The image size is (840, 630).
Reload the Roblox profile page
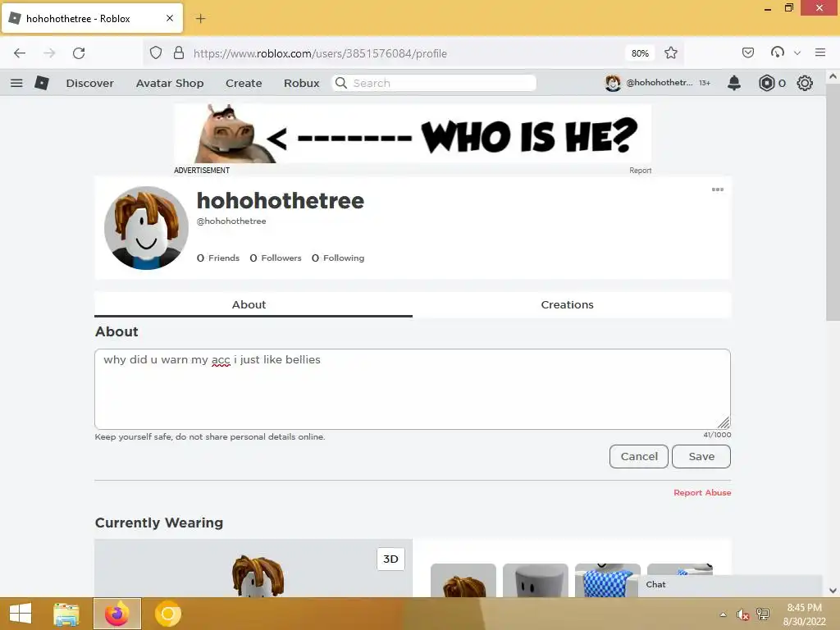pos(79,53)
